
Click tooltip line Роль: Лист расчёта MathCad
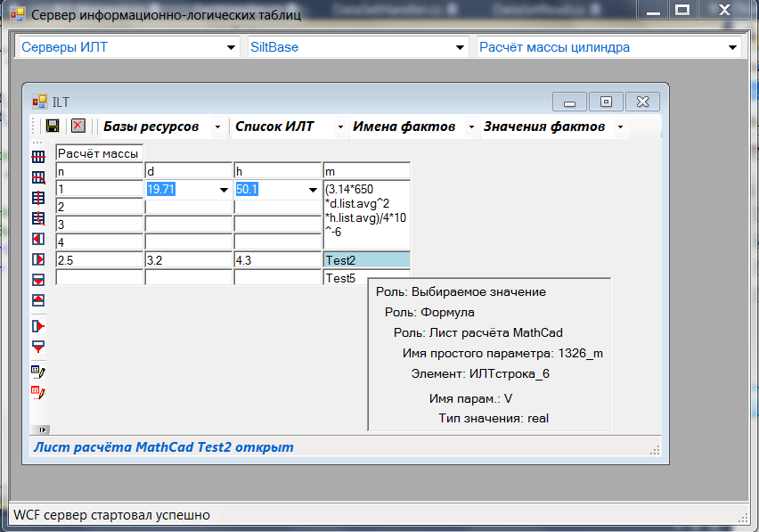click(x=478, y=332)
